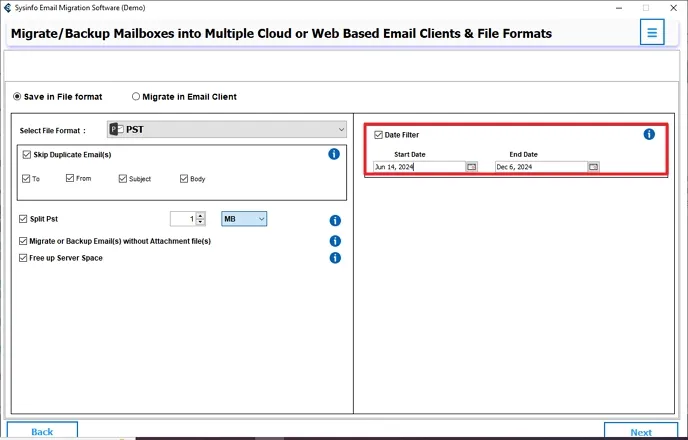Viewport: 688px width, 440px height.
Task: Click the Sysinfo app logo in title bar
Action: tap(7, 8)
